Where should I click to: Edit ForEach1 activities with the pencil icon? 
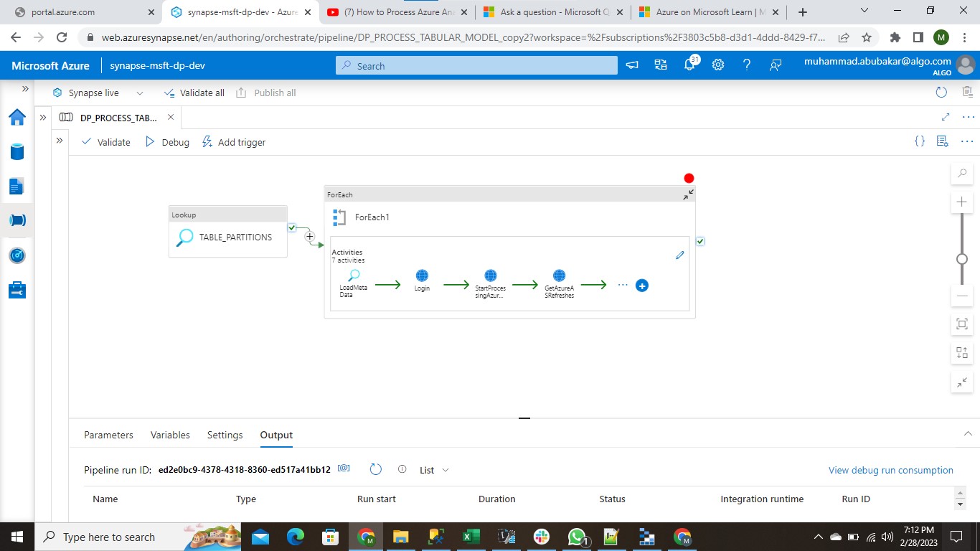pyautogui.click(x=679, y=255)
